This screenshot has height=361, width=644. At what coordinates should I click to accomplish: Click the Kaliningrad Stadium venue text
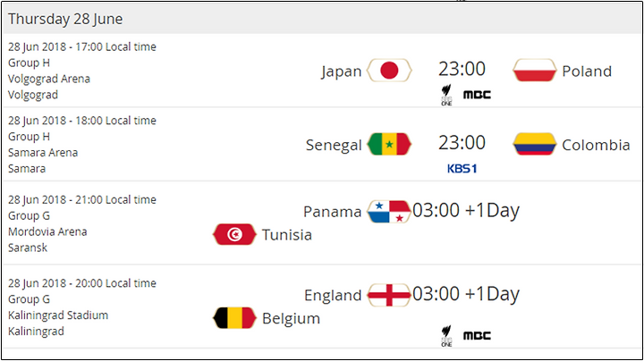click(58, 315)
